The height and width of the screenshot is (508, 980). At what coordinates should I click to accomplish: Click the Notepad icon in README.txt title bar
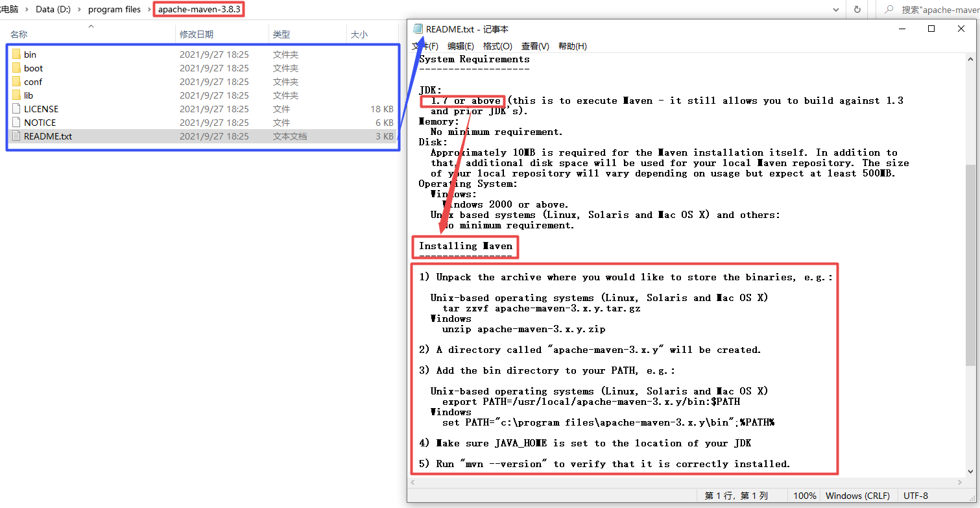[418, 29]
